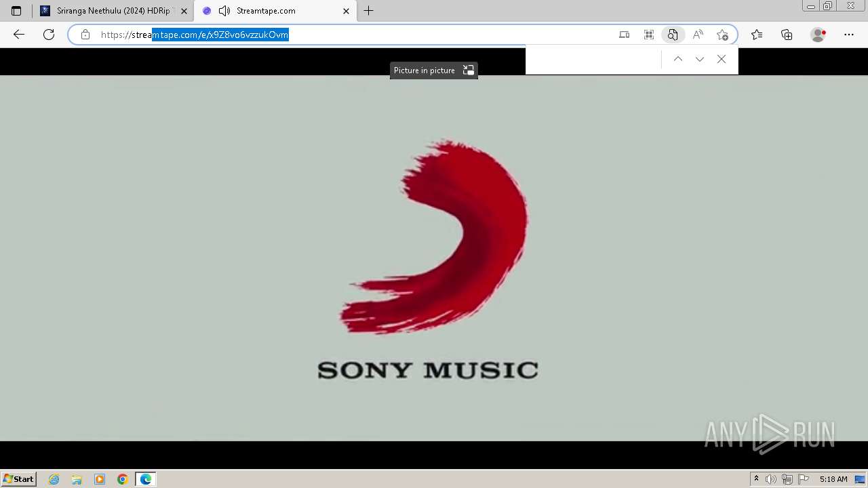
Task: Open the cast media to device icon
Action: (625, 35)
